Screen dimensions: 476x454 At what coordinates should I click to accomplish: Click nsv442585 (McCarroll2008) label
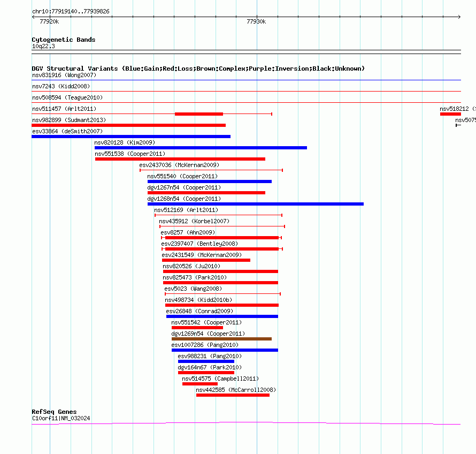236,390
